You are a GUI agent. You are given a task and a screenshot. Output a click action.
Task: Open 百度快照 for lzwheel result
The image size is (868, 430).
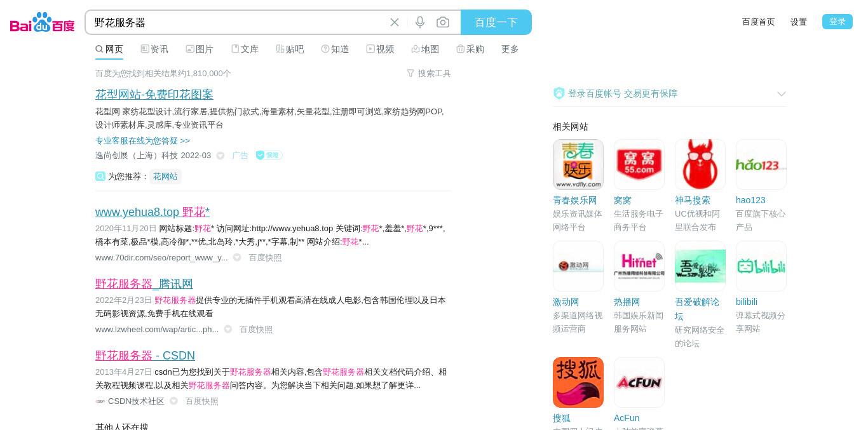click(x=256, y=330)
